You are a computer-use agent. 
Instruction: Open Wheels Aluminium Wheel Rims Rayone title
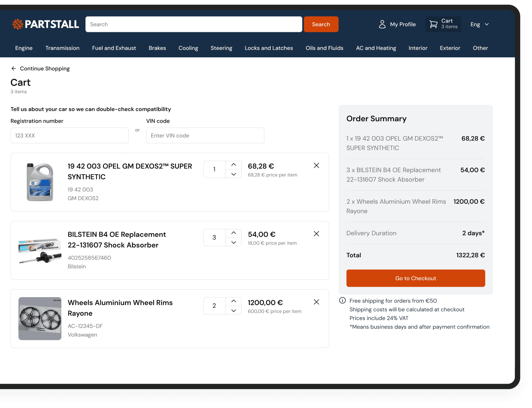120,308
